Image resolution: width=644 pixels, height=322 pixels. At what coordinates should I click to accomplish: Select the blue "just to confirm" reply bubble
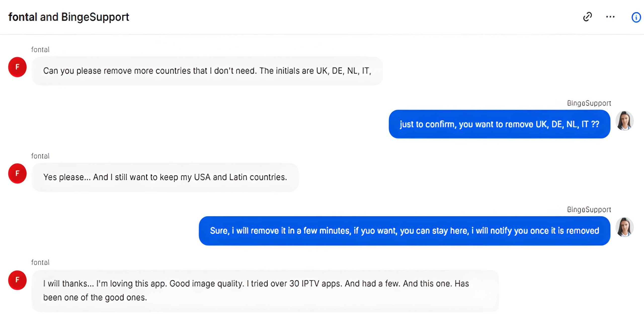(x=499, y=124)
